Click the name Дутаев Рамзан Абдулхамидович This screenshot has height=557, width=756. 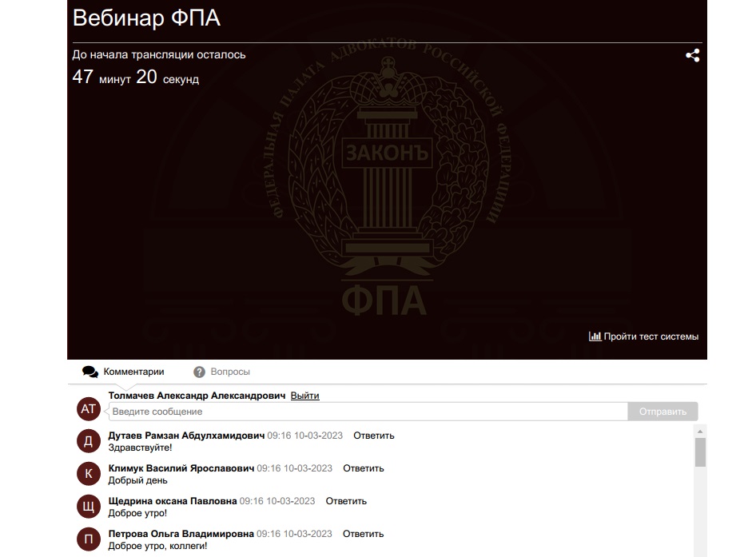click(186, 436)
